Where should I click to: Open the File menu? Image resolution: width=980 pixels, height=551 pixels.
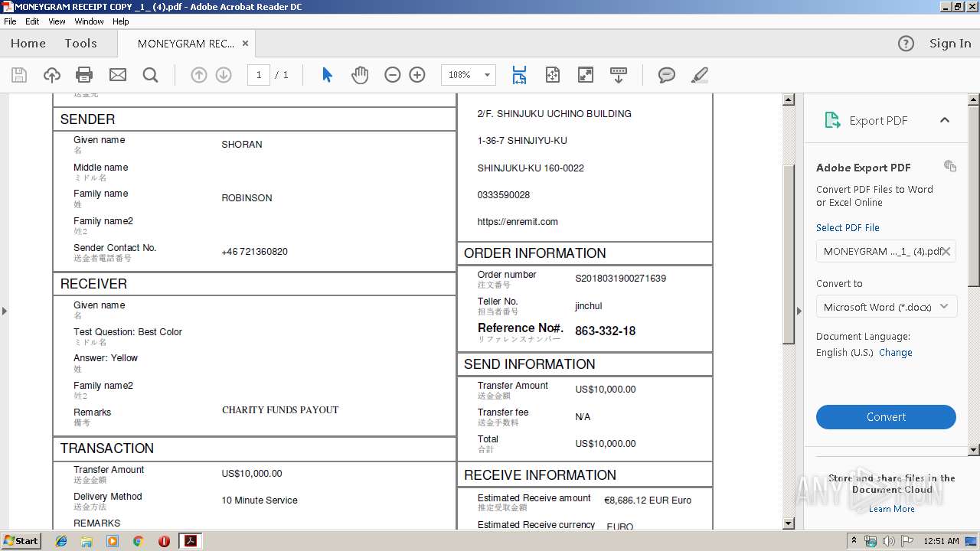click(x=10, y=21)
